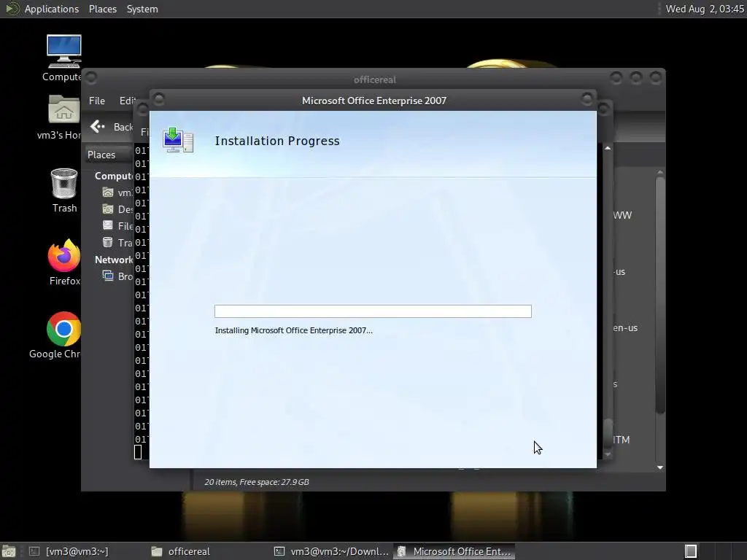The height and width of the screenshot is (560, 747).
Task: Open the Places menu in top panel
Action: point(102,9)
